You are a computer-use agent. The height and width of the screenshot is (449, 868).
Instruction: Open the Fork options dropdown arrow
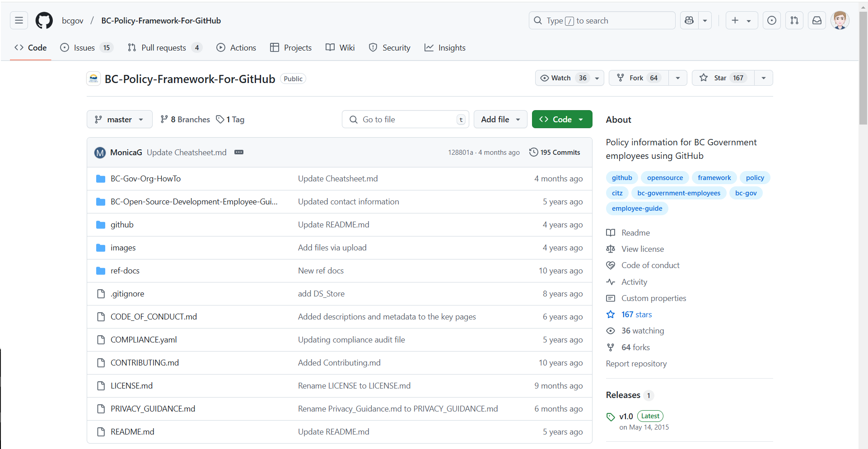point(677,78)
